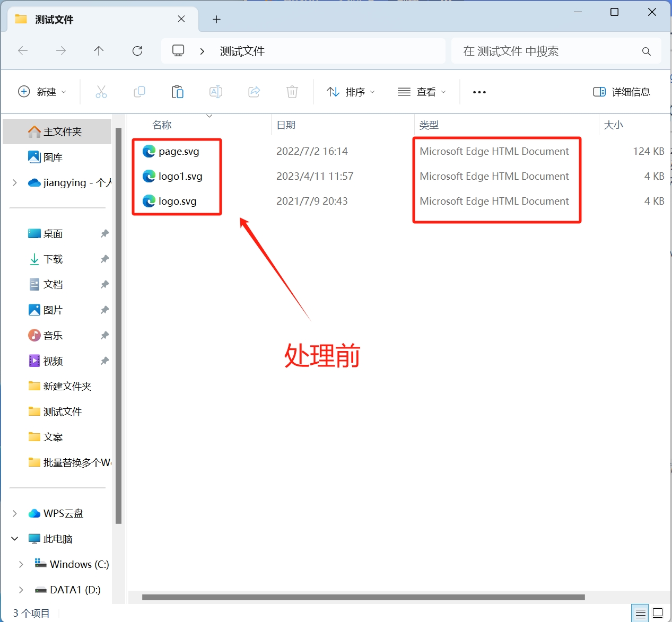The width and height of the screenshot is (672, 622).
Task: Expand the 此电脑 tree in the sidebar
Action: pos(14,538)
